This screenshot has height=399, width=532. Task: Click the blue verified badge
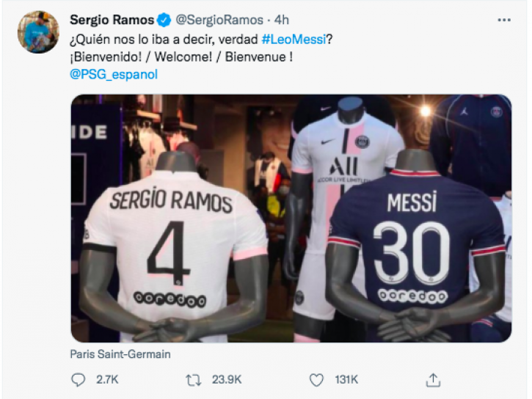[164, 19]
